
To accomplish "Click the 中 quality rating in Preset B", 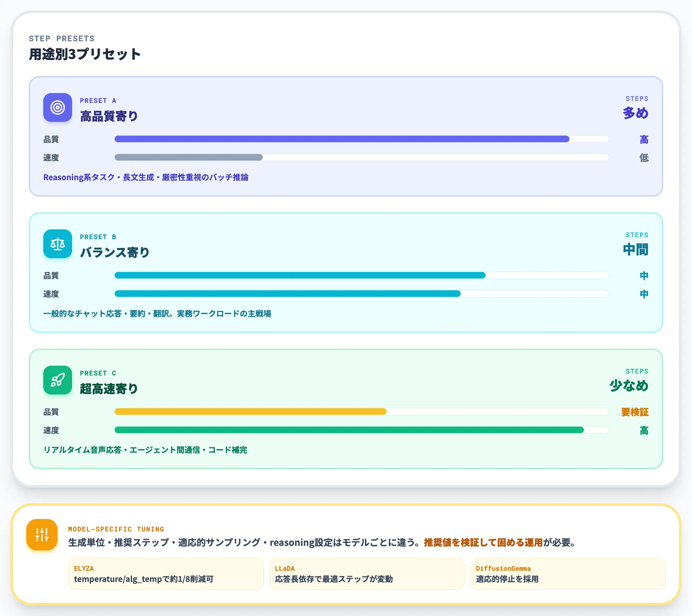I will pos(644,276).
